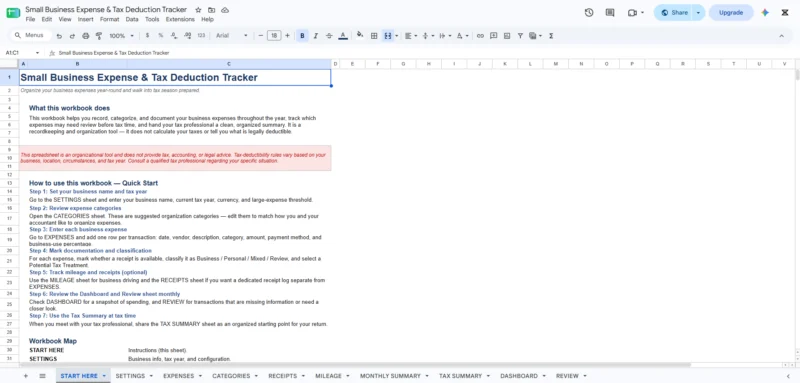Open the Arial font dropdown

click(x=231, y=36)
